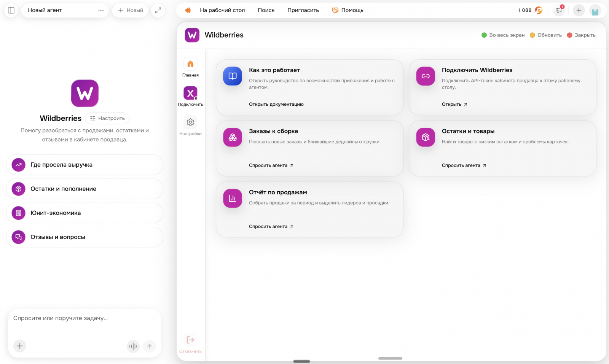Click the Как это работает book icon

233,76
